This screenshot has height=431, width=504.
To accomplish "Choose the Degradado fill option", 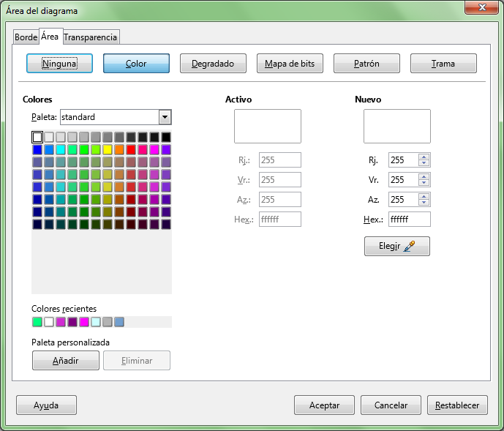I will (213, 64).
